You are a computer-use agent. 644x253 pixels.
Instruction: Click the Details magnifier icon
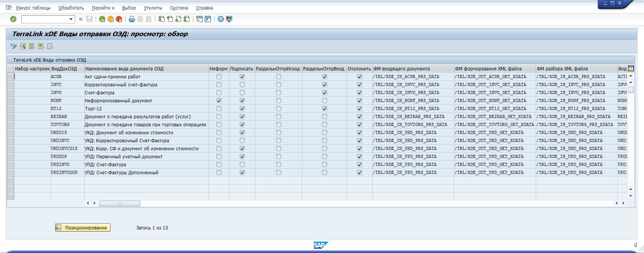click(23, 46)
